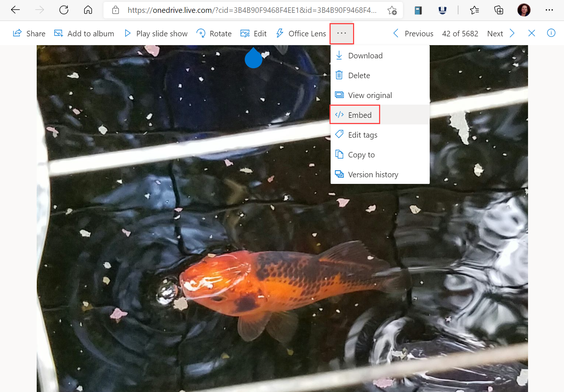Close the photo viewer with the X
The image size is (564, 392).
tap(531, 33)
